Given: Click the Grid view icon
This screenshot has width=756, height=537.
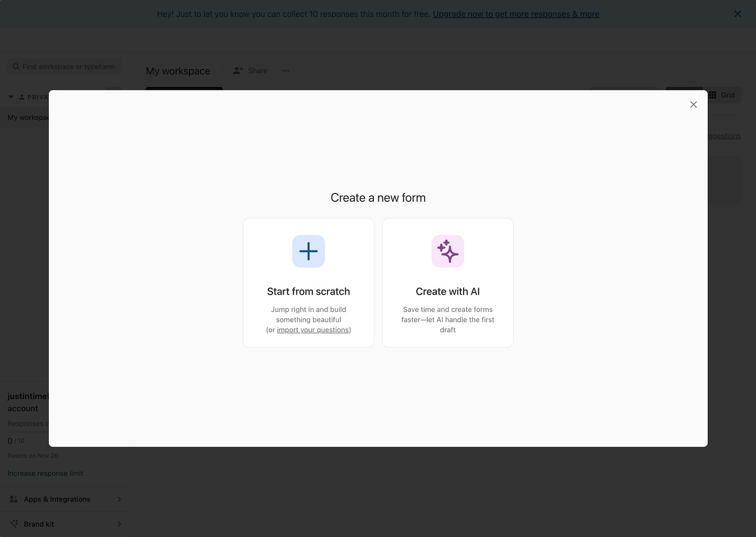Looking at the screenshot, I should [712, 95].
